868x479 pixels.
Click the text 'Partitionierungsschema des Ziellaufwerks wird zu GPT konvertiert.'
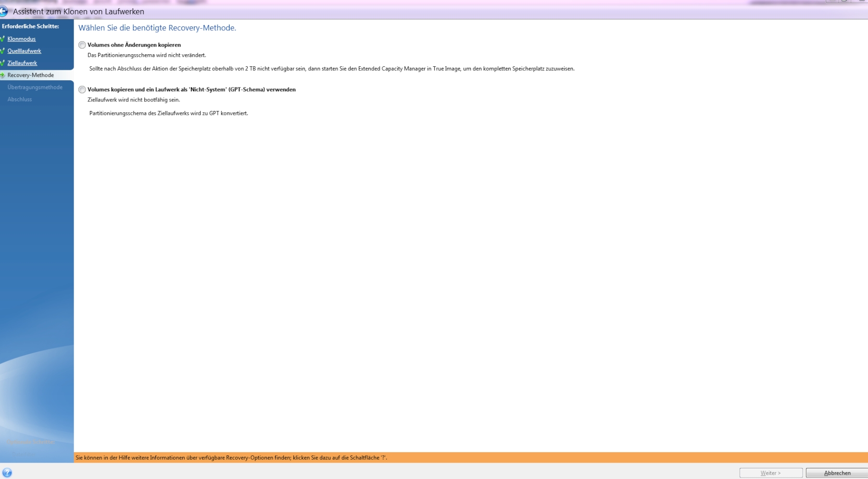click(x=169, y=113)
